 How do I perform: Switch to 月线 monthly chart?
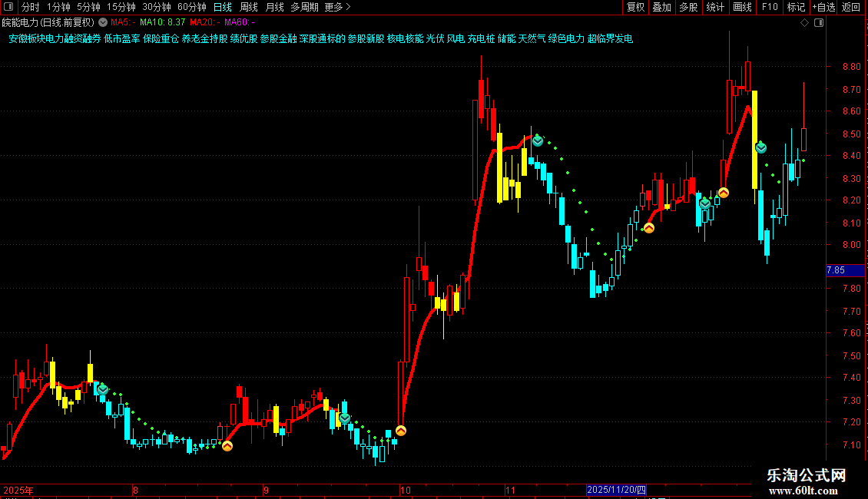[x=274, y=7]
